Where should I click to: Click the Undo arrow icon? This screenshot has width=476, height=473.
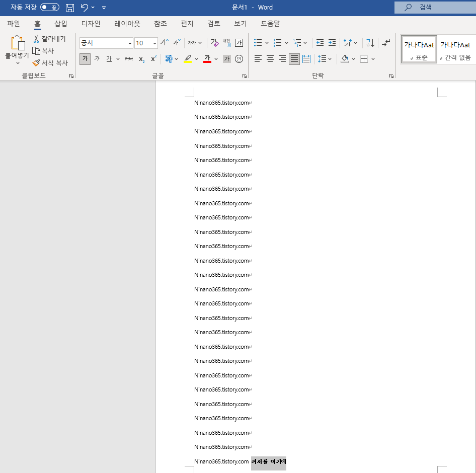click(85, 8)
